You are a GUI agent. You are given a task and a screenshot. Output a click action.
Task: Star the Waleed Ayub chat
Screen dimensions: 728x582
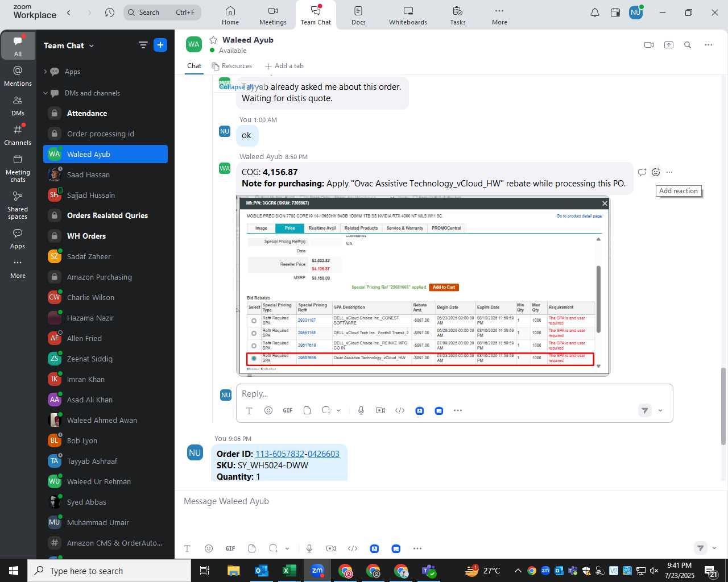(x=213, y=40)
